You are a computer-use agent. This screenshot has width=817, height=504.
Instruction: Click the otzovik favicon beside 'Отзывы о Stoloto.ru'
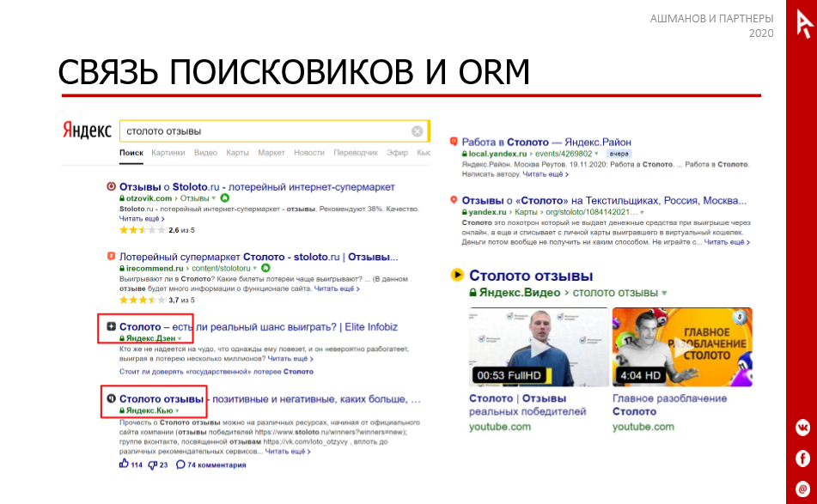click(x=111, y=186)
